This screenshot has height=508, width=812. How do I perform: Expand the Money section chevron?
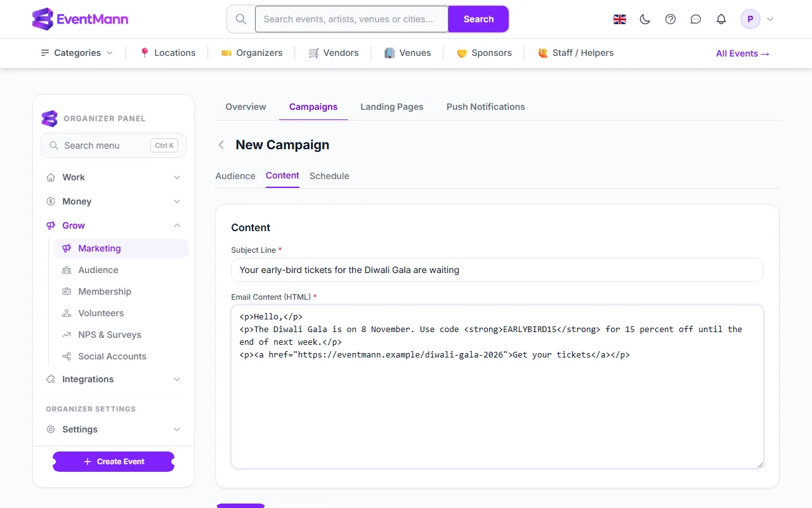pyautogui.click(x=177, y=201)
